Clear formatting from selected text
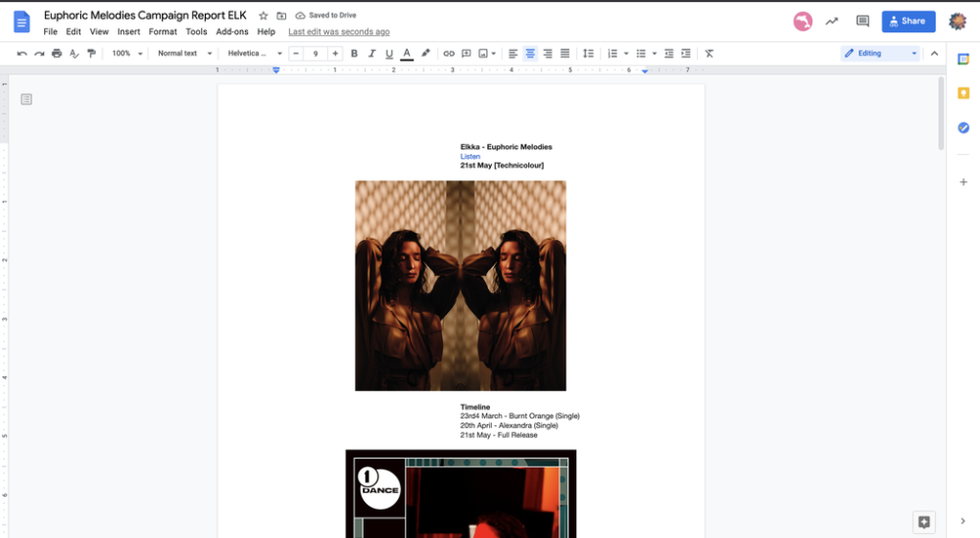The height and width of the screenshot is (538, 980). [x=709, y=54]
